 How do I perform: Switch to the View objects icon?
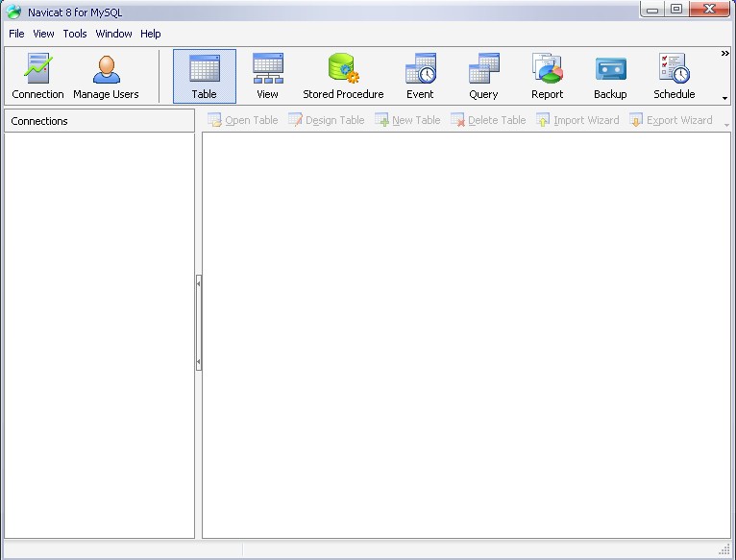click(x=267, y=76)
